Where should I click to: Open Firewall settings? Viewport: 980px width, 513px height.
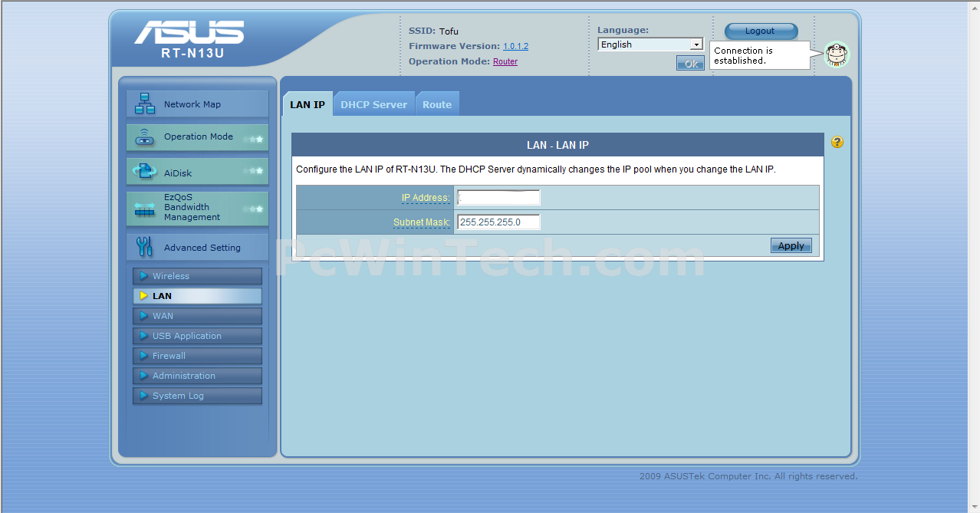(198, 356)
